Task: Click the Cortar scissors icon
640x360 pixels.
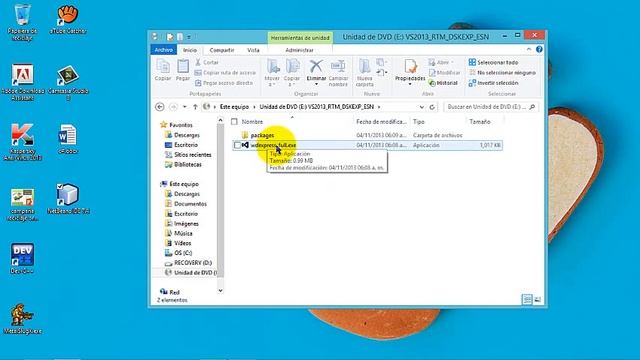Action: coord(198,62)
